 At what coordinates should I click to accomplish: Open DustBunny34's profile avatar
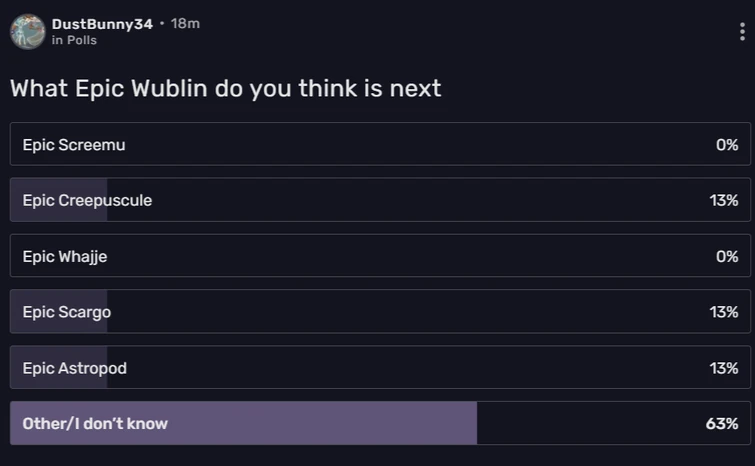click(x=27, y=31)
